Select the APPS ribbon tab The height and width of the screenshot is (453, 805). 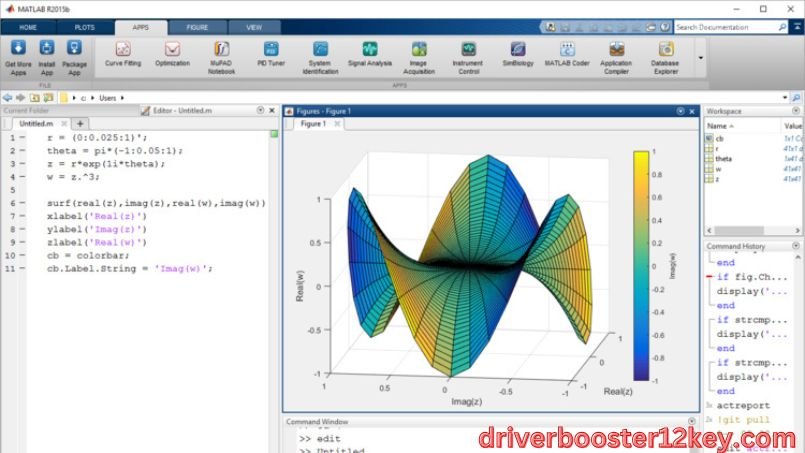point(141,27)
